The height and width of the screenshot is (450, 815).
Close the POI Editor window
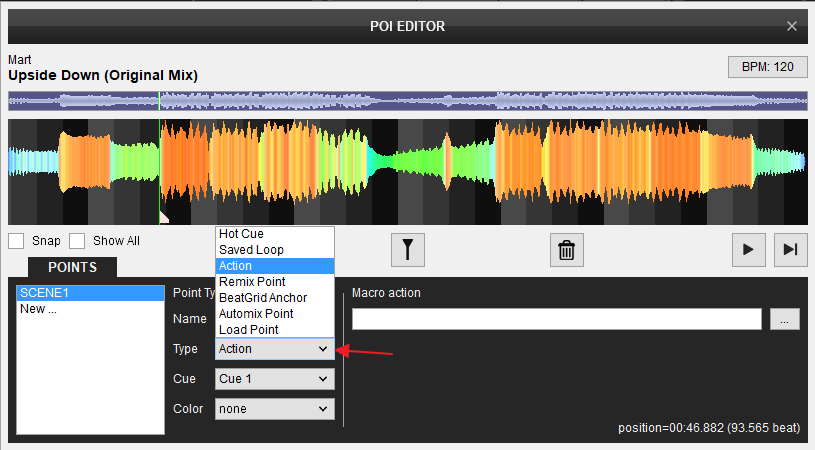792,26
